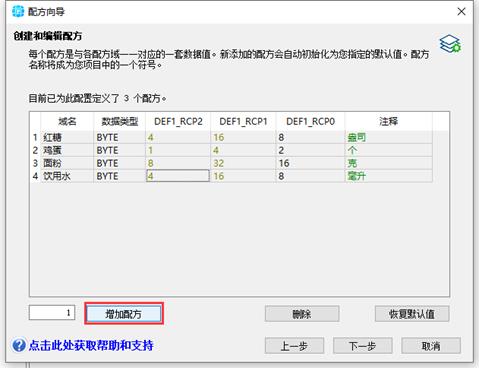Select the DEF1_RCP0 column header
Screen dimensions: 479x368
pos(310,121)
